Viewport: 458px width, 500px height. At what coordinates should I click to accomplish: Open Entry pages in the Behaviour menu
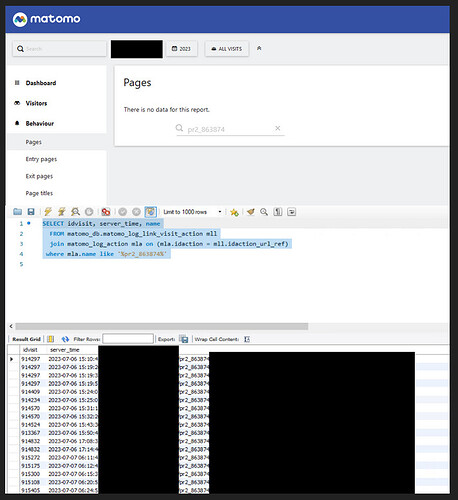coord(41,159)
